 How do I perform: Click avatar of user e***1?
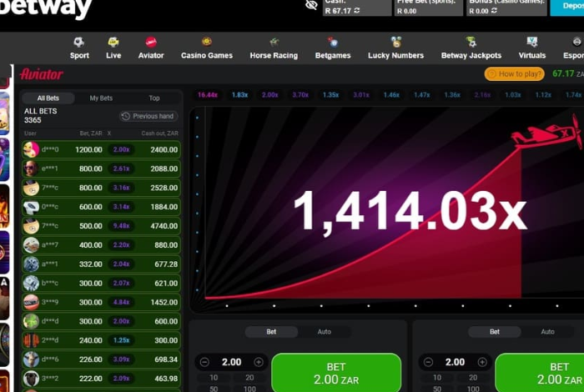point(31,168)
